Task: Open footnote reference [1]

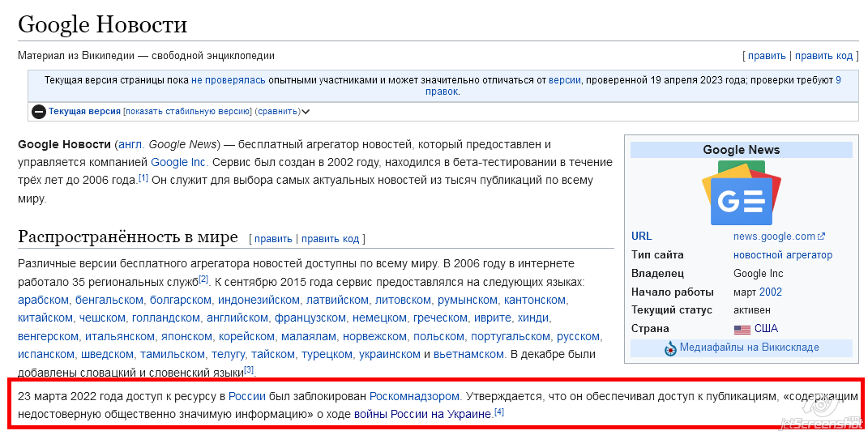Action: click(143, 177)
